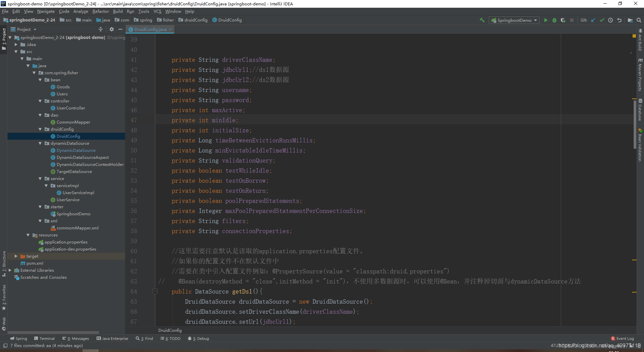The height and width of the screenshot is (352, 644).
Task: Click the Project panel horizontal scrollbar
Action: [53, 333]
